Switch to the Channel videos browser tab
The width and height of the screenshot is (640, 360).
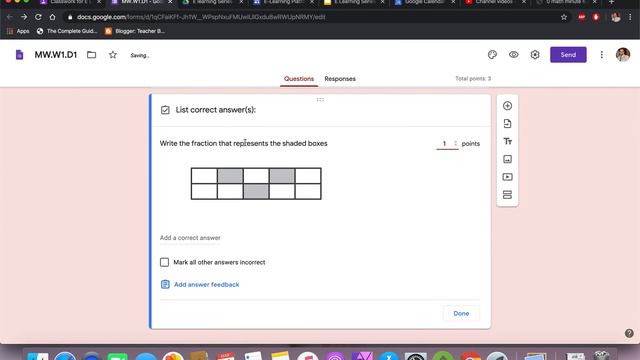pyautogui.click(x=494, y=2)
